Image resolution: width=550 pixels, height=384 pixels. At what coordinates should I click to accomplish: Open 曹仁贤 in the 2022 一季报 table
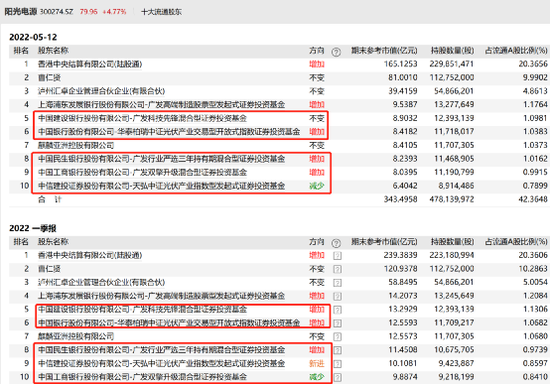(49, 269)
